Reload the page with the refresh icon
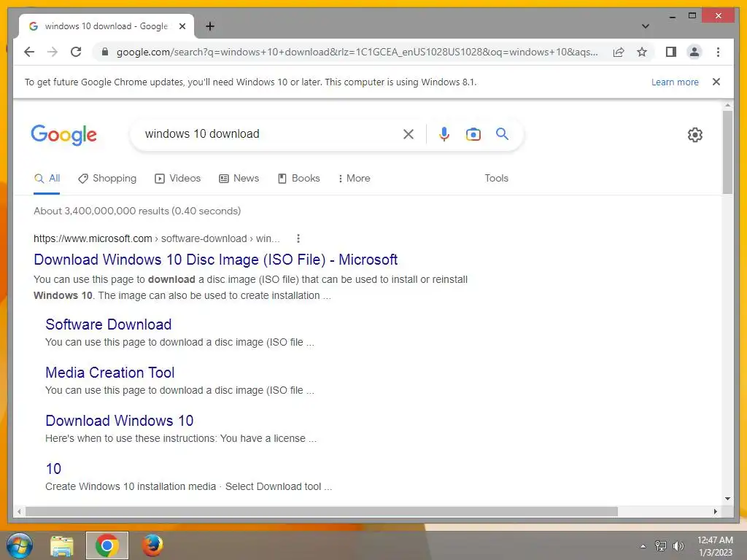This screenshot has width=747, height=560. tap(76, 52)
